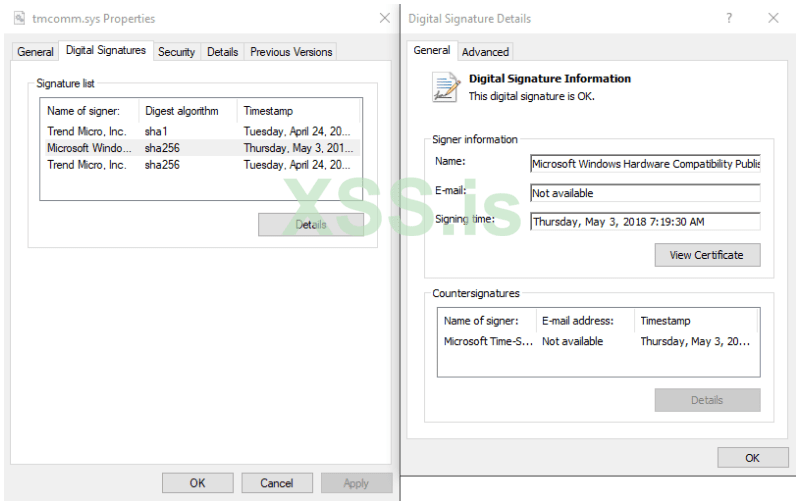Click the Details button under Signature list

[311, 225]
